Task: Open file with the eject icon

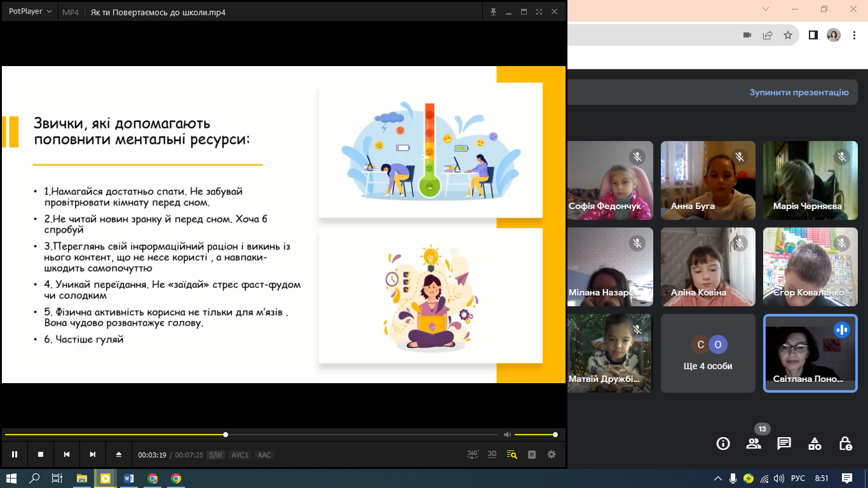Action: [x=118, y=454]
